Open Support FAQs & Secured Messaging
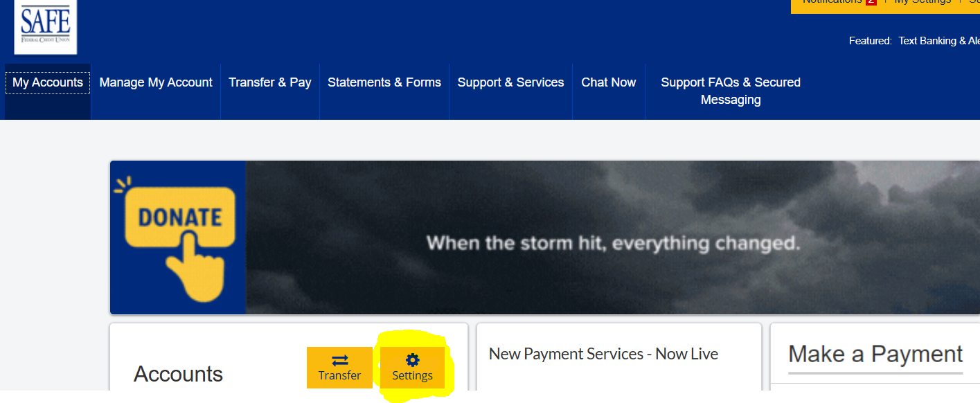The height and width of the screenshot is (403, 980). pos(731,91)
